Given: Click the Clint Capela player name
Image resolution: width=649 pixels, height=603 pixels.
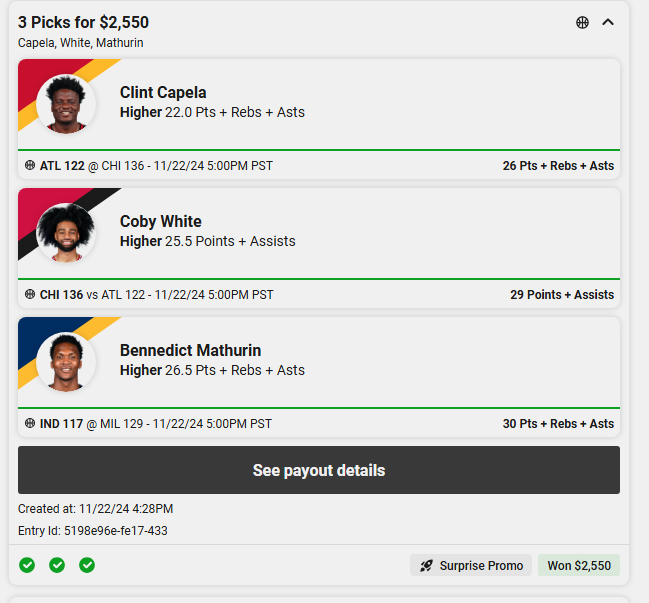Looking at the screenshot, I should (163, 93).
